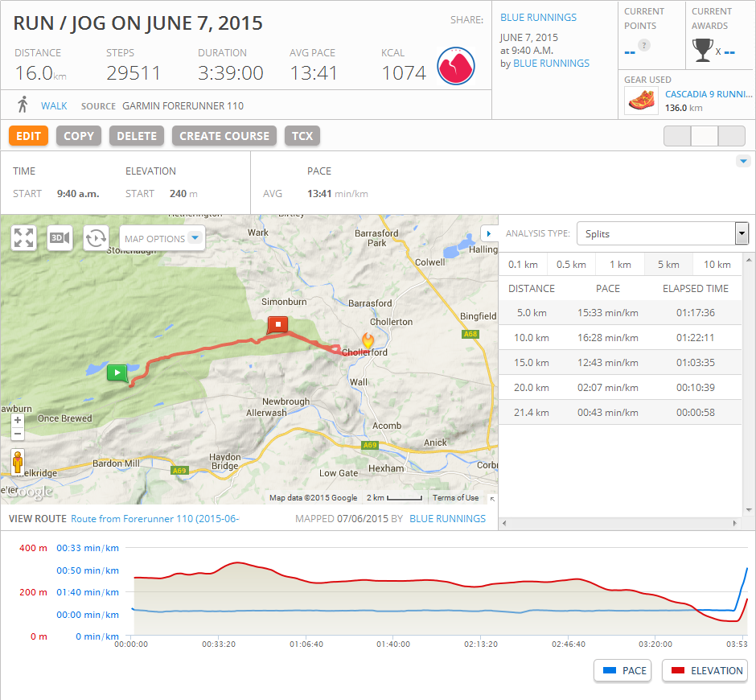The image size is (756, 700).
Task: Click the route replay icon on map
Action: (96, 238)
